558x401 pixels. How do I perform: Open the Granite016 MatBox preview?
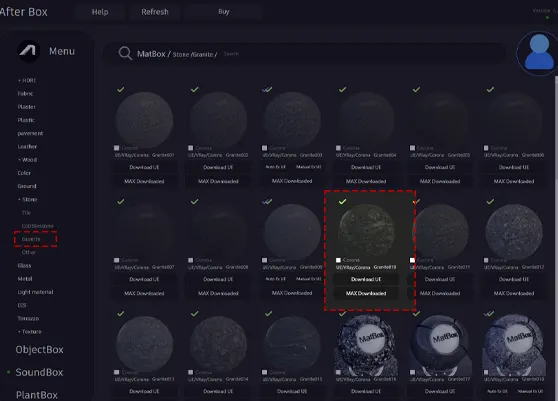point(366,344)
